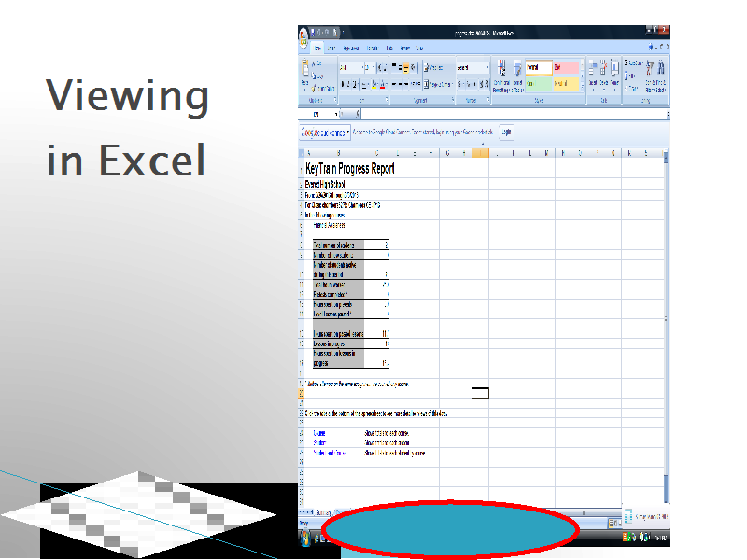Open the Office button menu
Image resolution: width=747 pixels, height=560 pixels.
[x=303, y=36]
